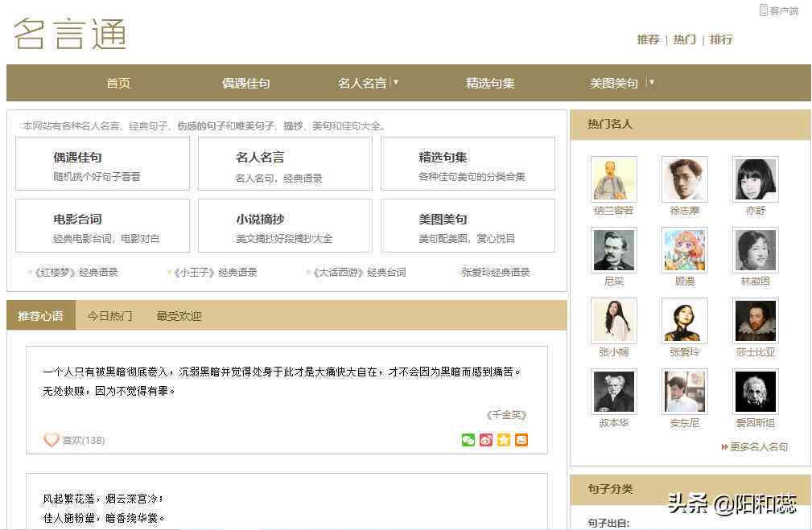Click 顾漫 cartoon avatar thumbnail
This screenshot has height=530, width=812.
pyautogui.click(x=685, y=250)
